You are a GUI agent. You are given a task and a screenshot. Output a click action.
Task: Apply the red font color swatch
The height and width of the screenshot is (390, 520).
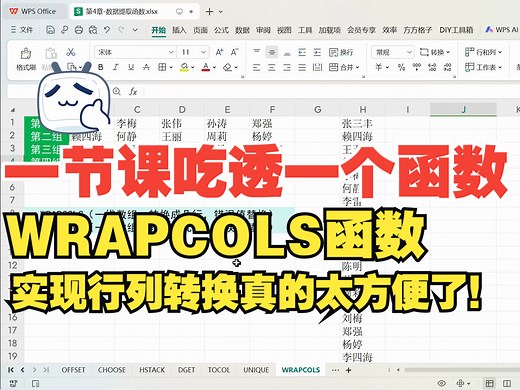pyautogui.click(x=206, y=68)
